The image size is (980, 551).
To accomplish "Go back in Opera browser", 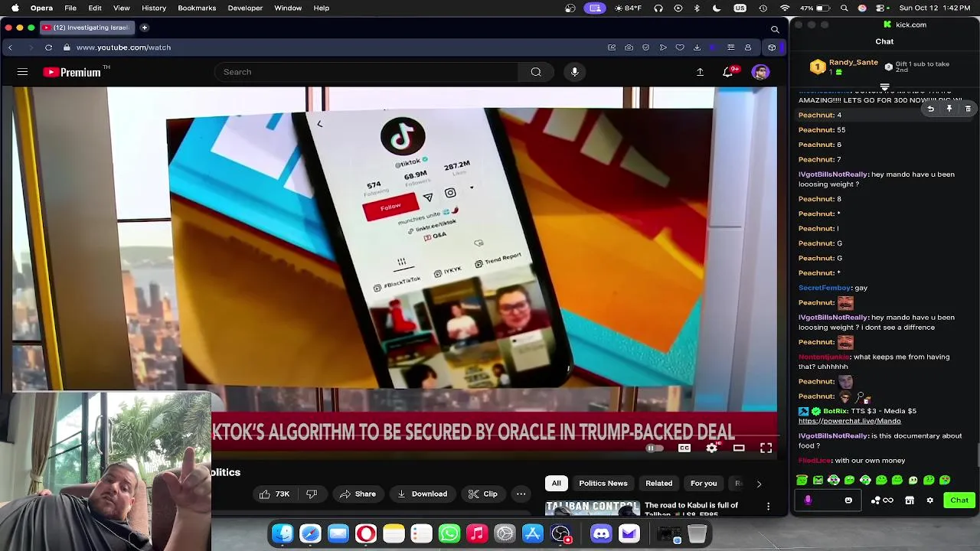I will 10,47.
